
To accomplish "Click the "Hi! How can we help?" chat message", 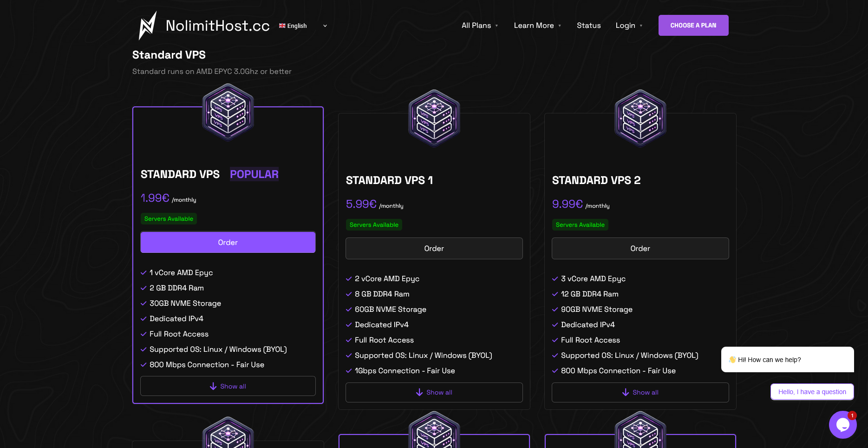I will (x=787, y=360).
